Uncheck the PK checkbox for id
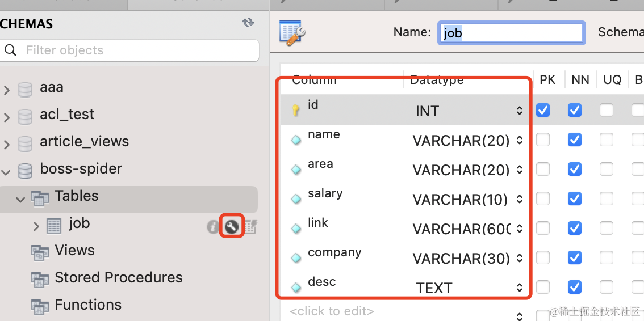644x321 pixels. pyautogui.click(x=543, y=110)
